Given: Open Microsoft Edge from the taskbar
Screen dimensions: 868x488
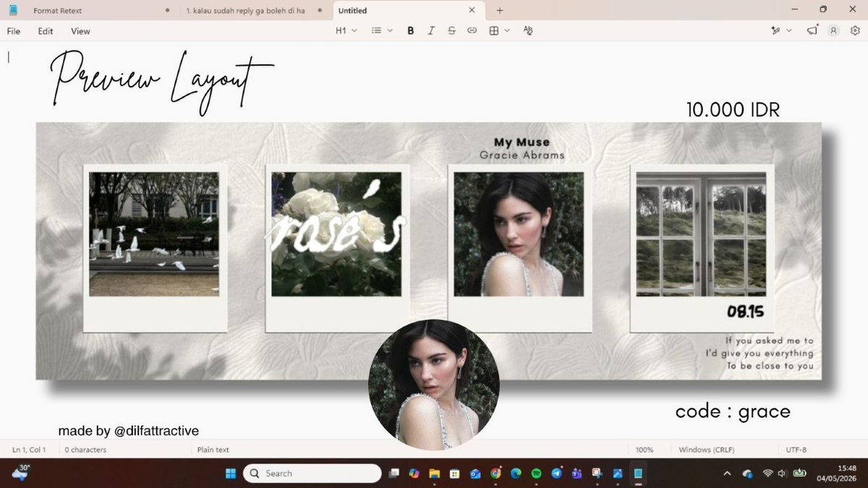Looking at the screenshot, I should [x=516, y=474].
